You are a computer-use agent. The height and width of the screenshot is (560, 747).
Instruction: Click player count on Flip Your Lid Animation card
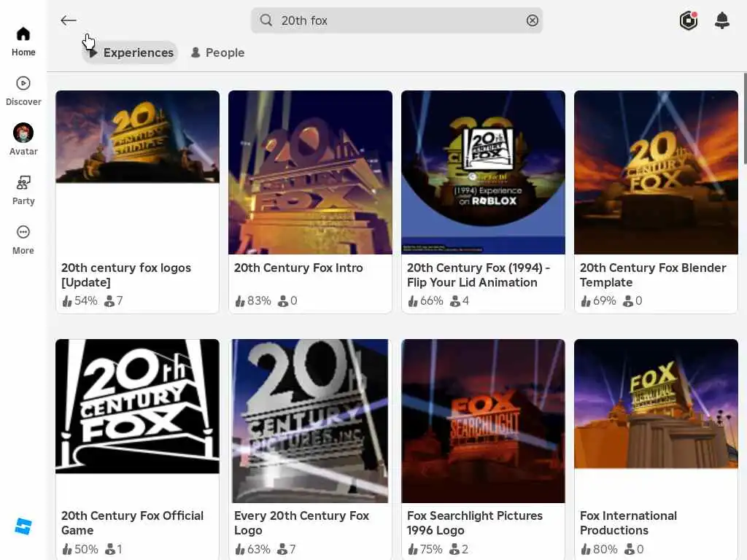460,301
